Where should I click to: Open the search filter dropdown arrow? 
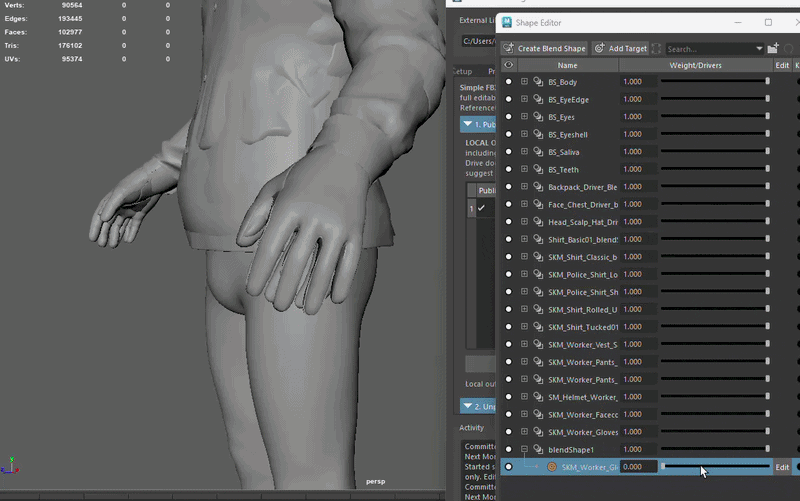[x=759, y=49]
